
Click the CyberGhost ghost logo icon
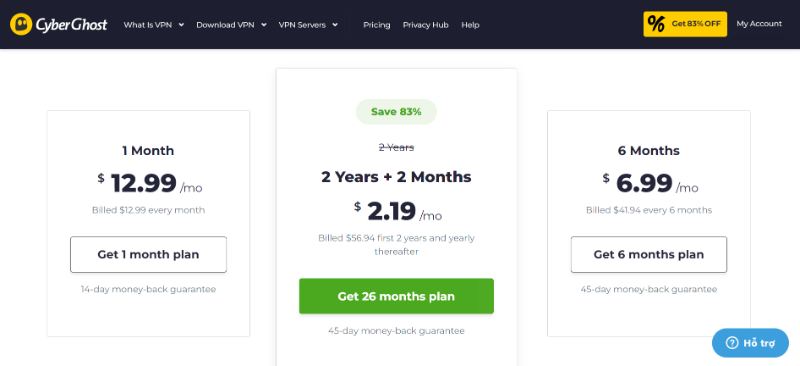point(21,24)
